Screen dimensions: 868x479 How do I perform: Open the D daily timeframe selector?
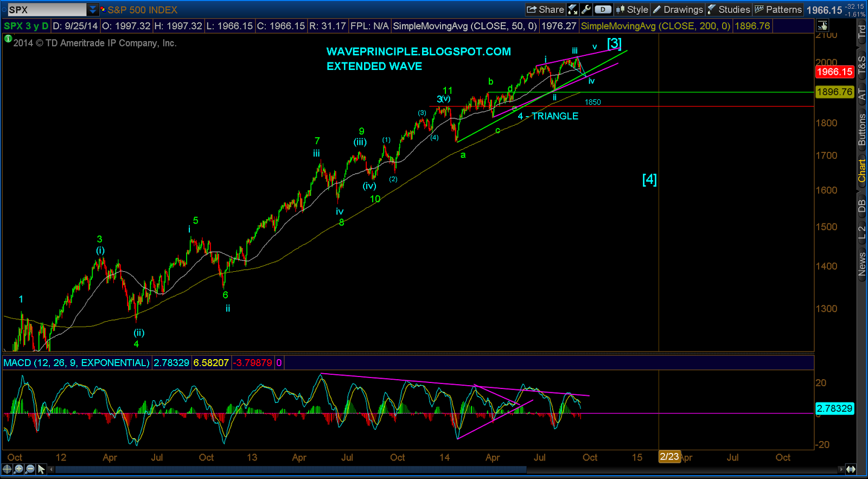603,9
